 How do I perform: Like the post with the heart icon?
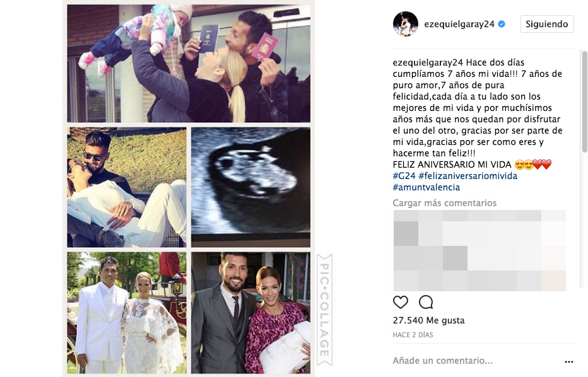[x=400, y=302]
